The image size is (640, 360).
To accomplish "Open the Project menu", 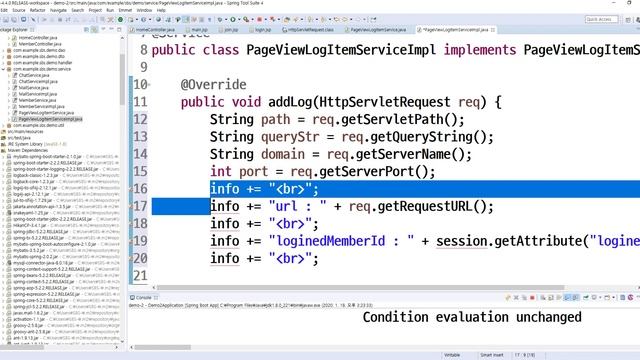I will click(95, 10).
